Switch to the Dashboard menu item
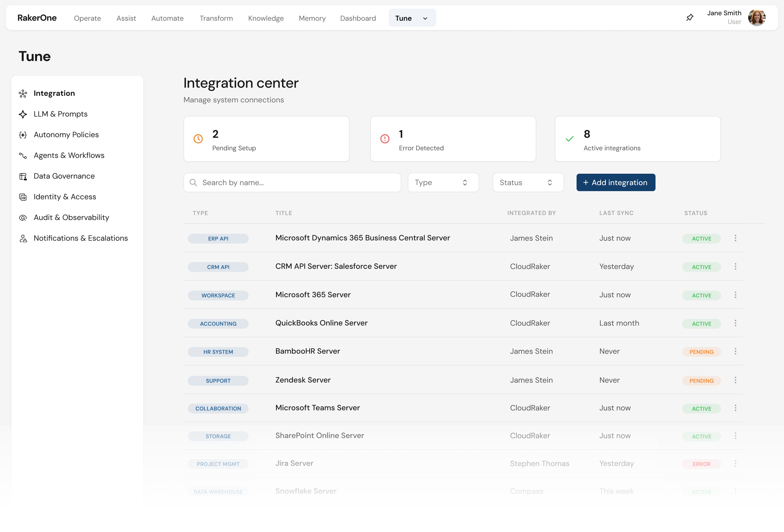This screenshot has width=784, height=532. pos(358,18)
